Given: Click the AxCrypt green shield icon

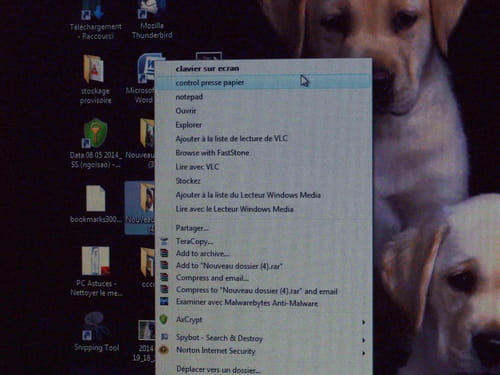Looking at the screenshot, I should click(x=163, y=319).
